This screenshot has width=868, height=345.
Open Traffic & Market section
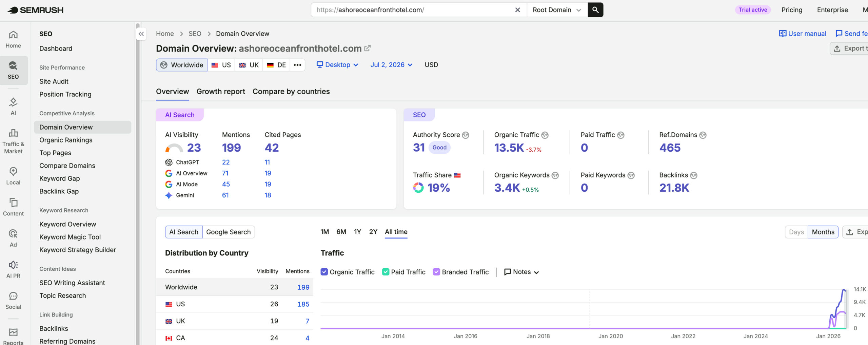click(x=13, y=141)
